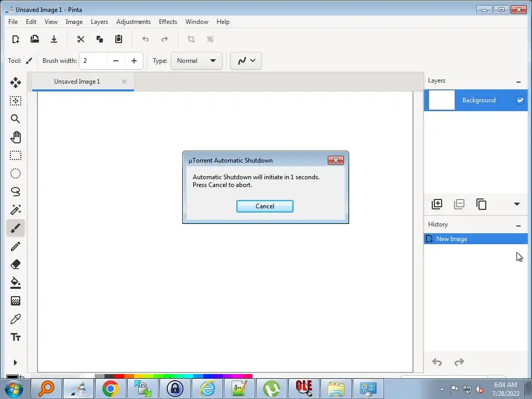Click the redo arrow in History panel

459,362
